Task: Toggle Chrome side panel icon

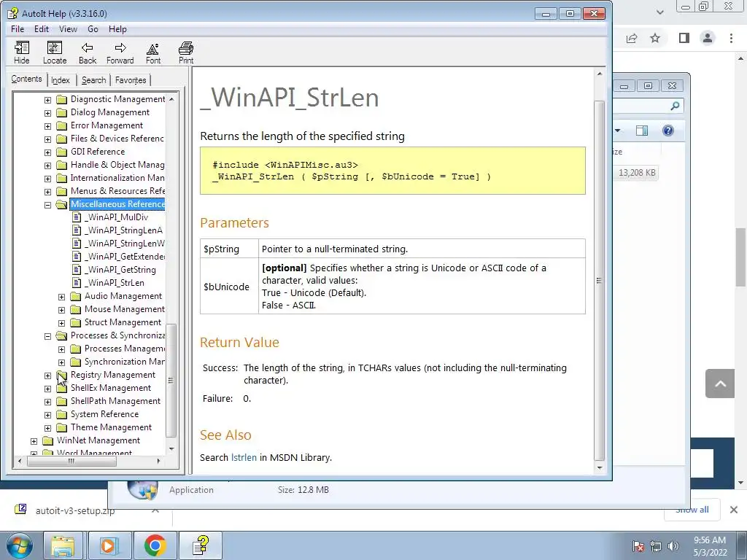Action: (x=684, y=38)
